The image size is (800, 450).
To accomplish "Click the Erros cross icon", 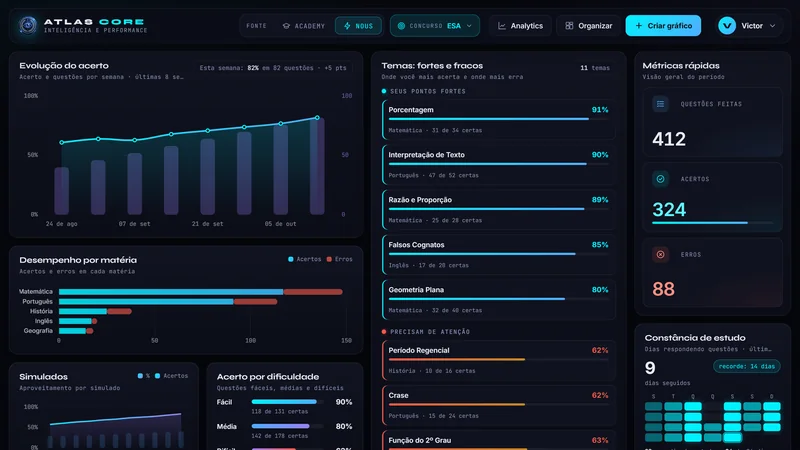I will 660,254.
